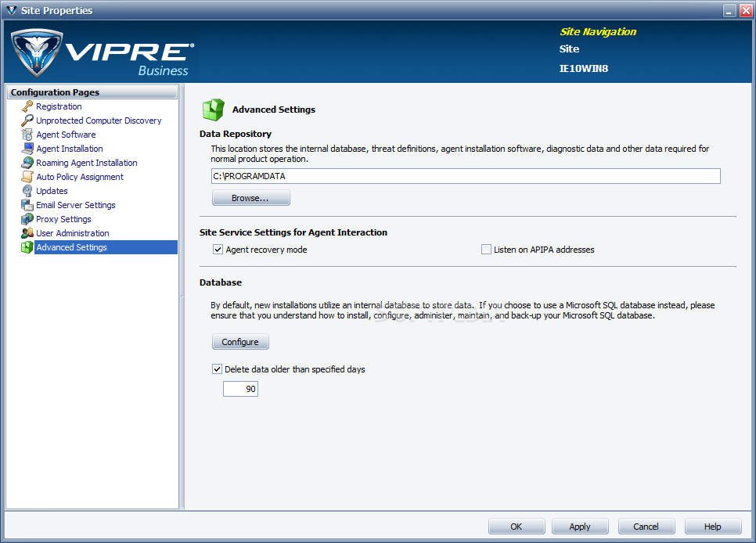Click the days value field showing 90

(x=240, y=389)
